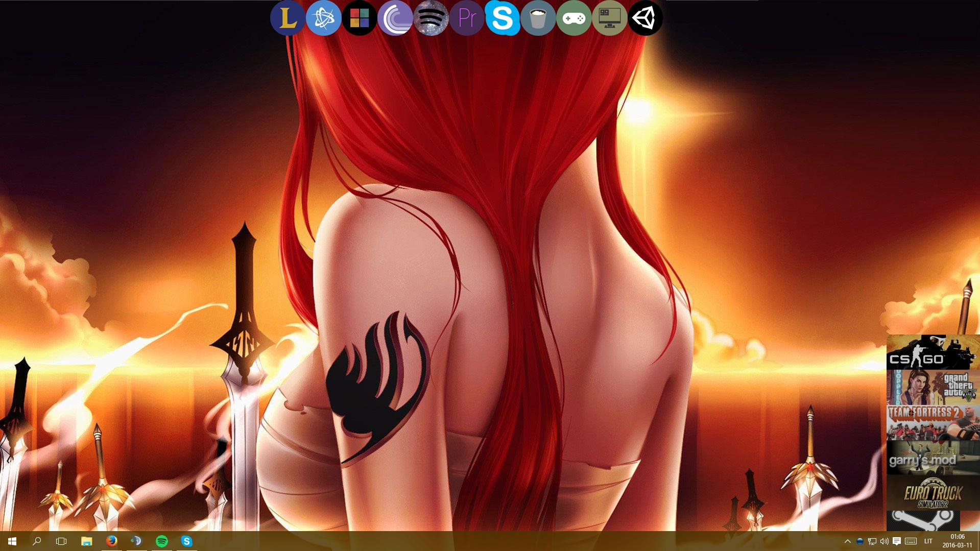Open the Action Center notifications
980x551 pixels.
897,541
